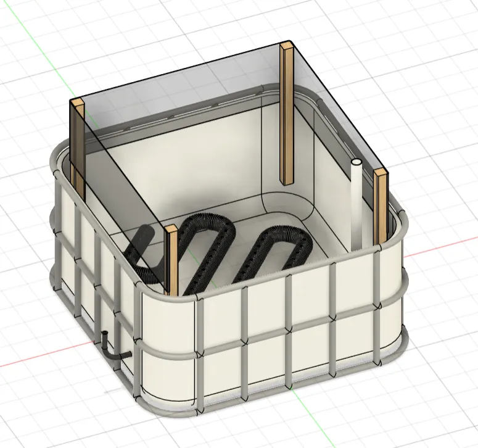
Task: Select the wooden post at the front beside the hose
Action: tap(171, 260)
